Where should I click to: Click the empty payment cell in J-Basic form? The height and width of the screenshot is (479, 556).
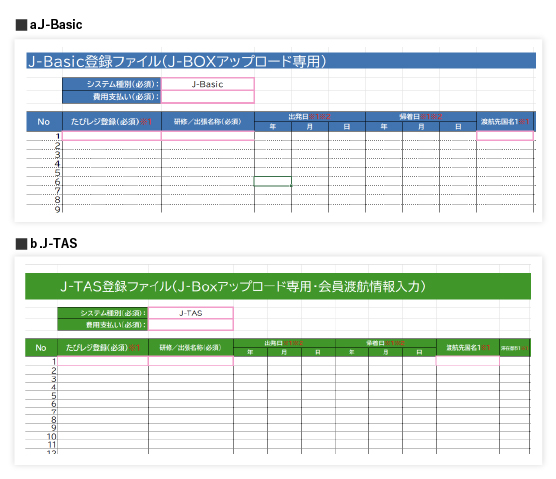[x=207, y=97]
